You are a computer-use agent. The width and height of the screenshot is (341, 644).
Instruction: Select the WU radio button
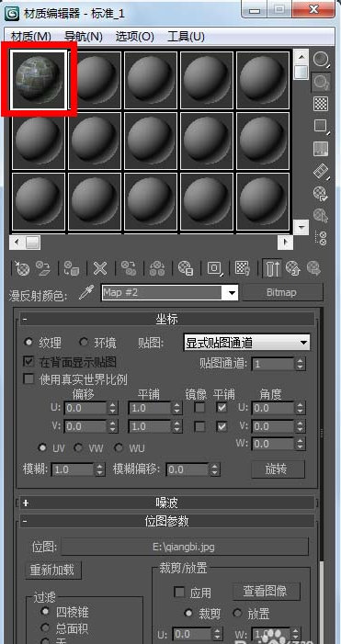click(119, 447)
